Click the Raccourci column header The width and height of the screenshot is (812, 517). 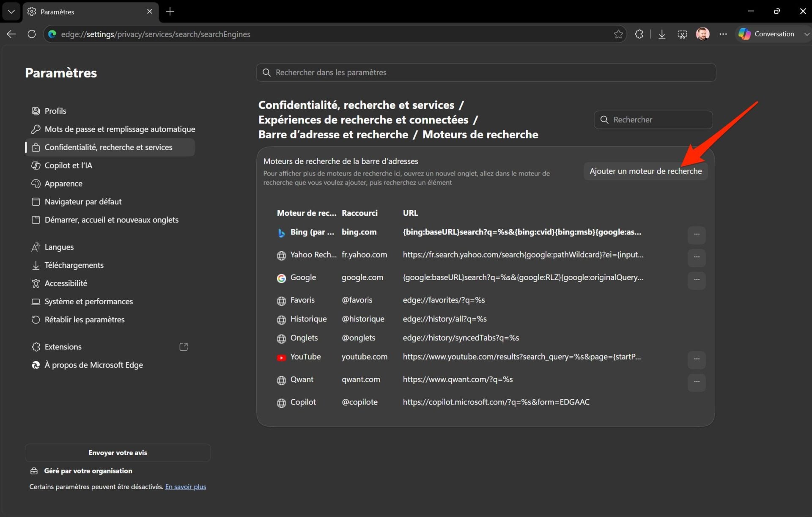click(359, 213)
